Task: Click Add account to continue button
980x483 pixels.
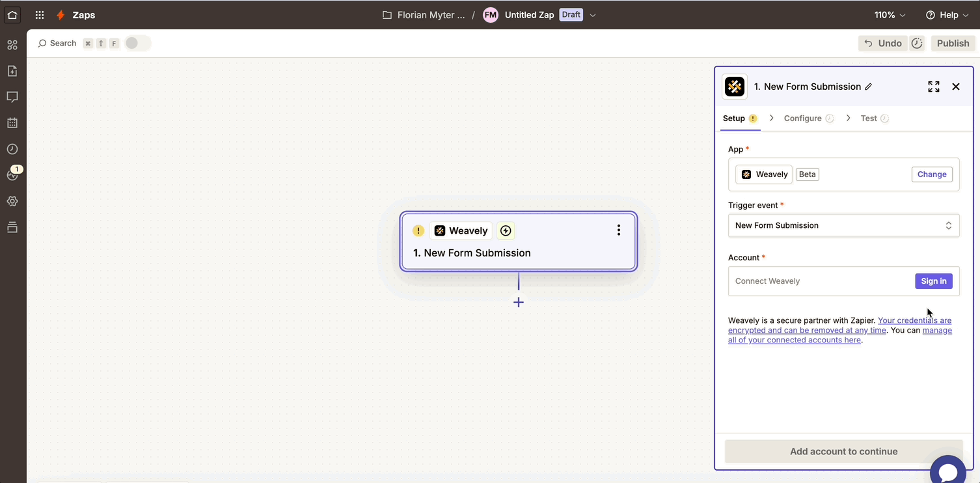Action: (844, 451)
